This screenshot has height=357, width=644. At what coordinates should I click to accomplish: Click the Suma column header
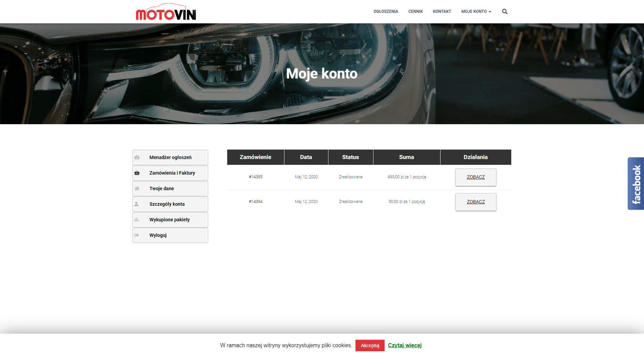click(x=406, y=157)
